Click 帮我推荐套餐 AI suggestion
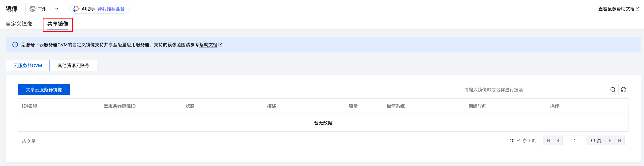 coord(111,9)
